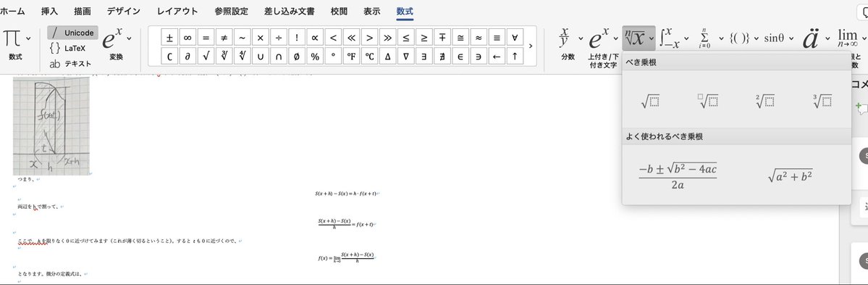Insert the percent symbol

pos(315,56)
